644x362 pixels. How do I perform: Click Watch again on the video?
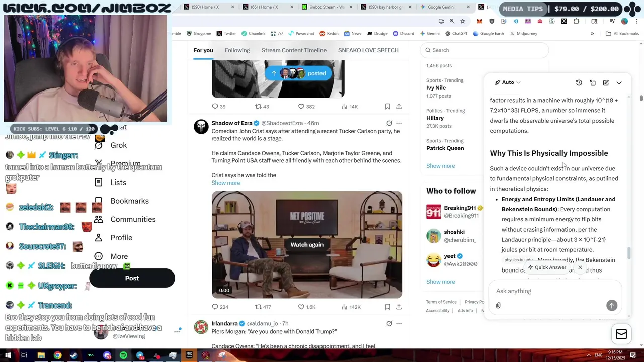coord(307,245)
